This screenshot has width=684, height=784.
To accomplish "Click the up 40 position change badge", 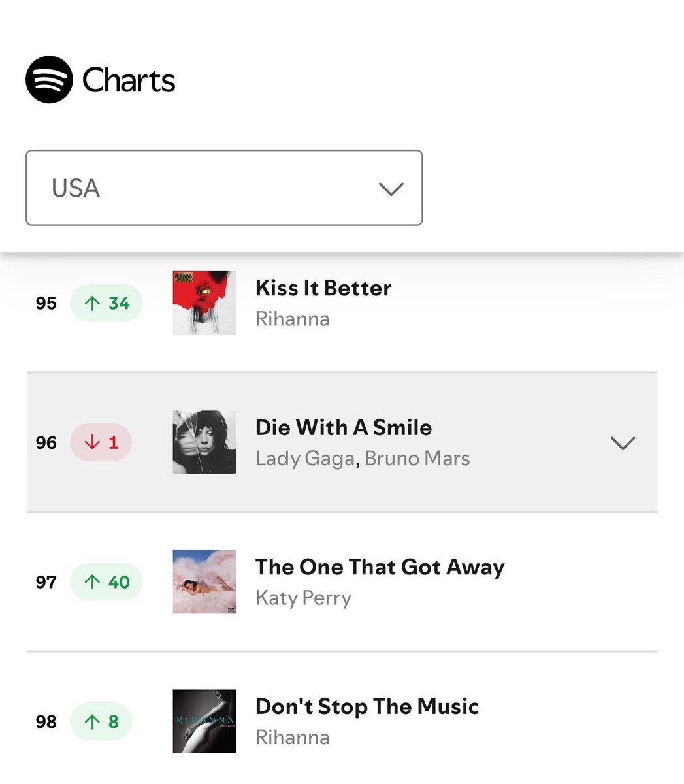I will pyautogui.click(x=106, y=582).
